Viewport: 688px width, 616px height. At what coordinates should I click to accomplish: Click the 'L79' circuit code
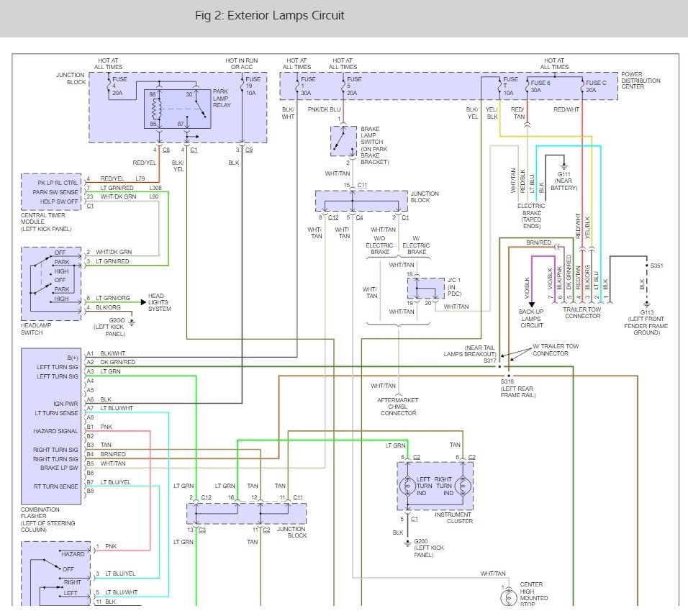tap(140, 178)
